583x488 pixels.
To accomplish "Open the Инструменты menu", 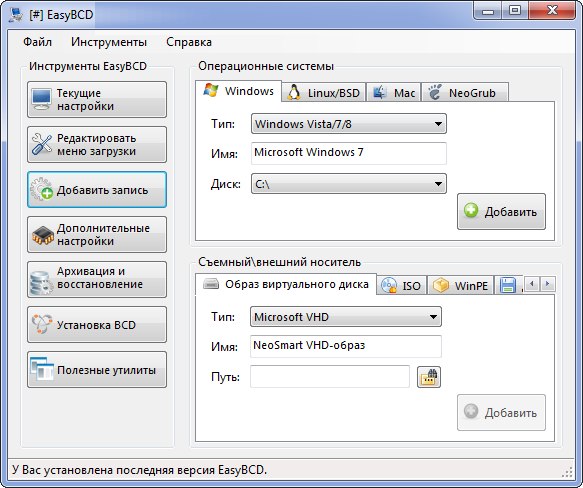I will pyautogui.click(x=109, y=42).
